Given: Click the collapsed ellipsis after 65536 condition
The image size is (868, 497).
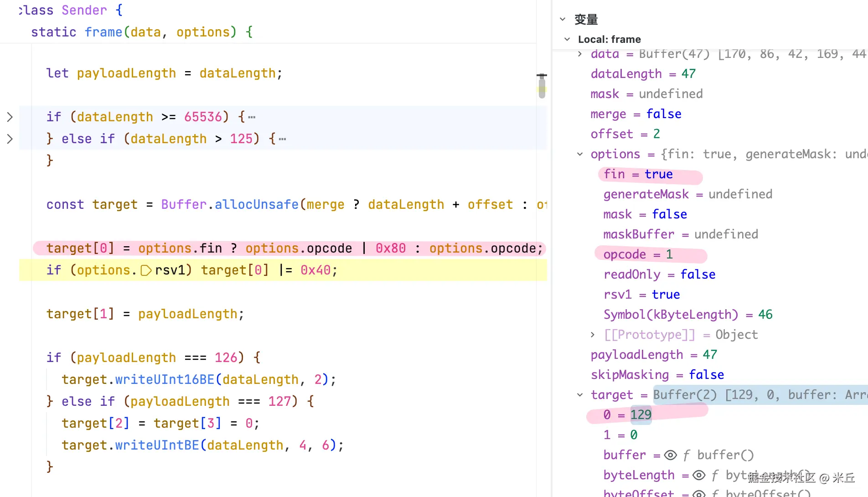Looking at the screenshot, I should [252, 118].
